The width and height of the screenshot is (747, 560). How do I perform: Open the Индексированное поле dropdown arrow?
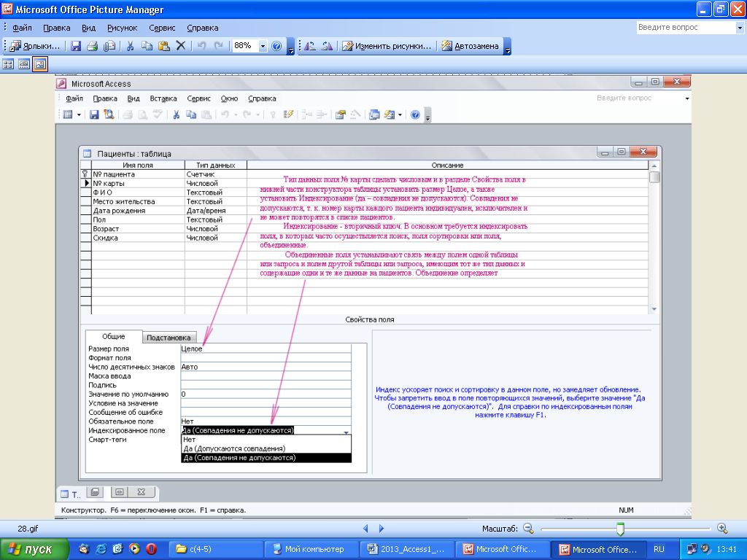click(347, 431)
